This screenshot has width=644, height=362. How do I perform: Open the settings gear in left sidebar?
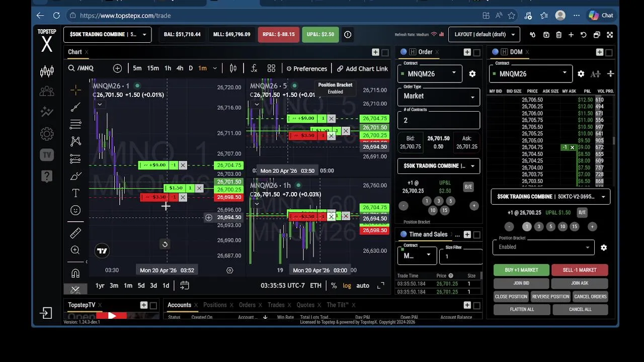coord(47,134)
